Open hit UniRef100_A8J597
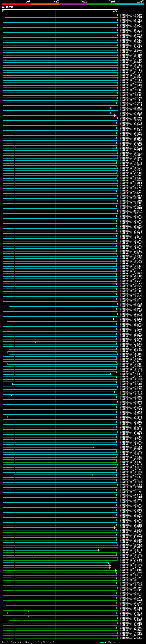The width and height of the screenshot is (146, 644). click(131, 15)
